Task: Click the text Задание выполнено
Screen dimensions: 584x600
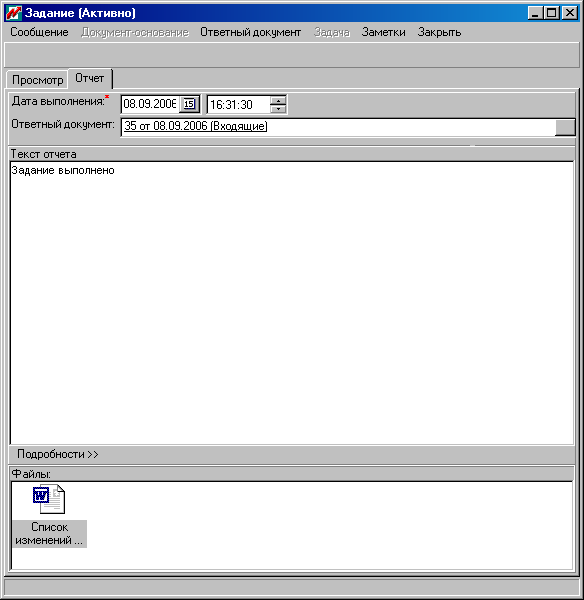Action: tap(63, 171)
